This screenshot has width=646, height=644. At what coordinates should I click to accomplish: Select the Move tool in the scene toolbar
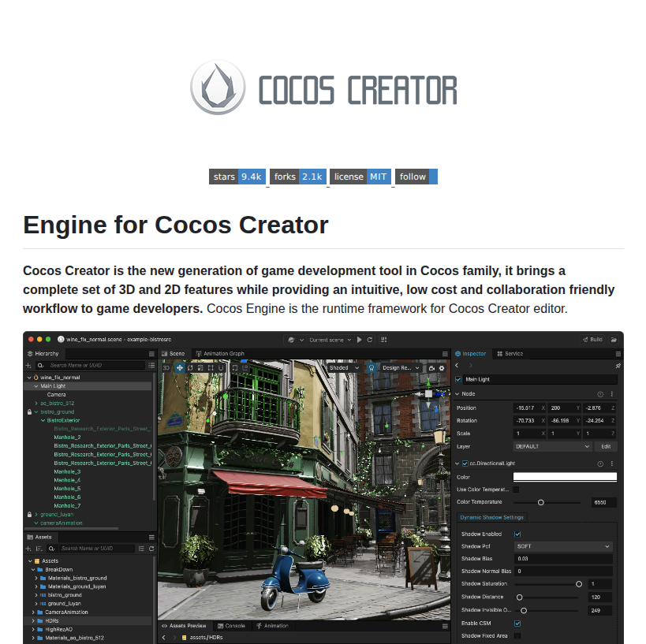180,367
